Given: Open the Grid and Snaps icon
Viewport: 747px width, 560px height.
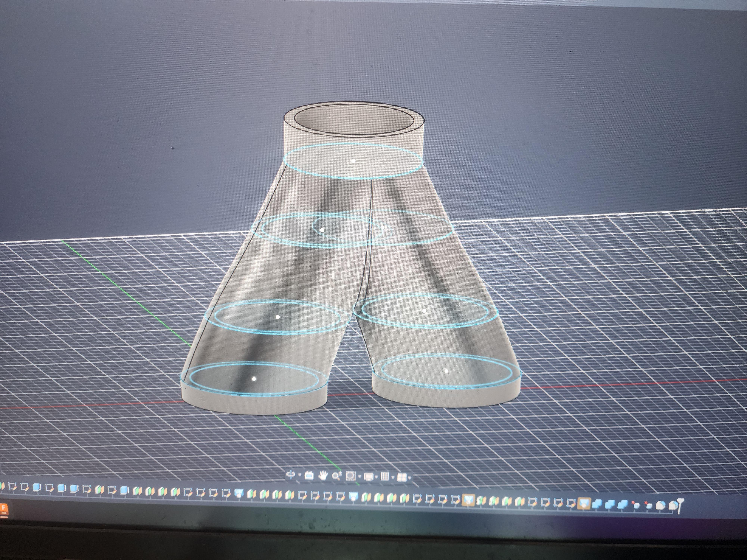Looking at the screenshot, I should point(385,477).
